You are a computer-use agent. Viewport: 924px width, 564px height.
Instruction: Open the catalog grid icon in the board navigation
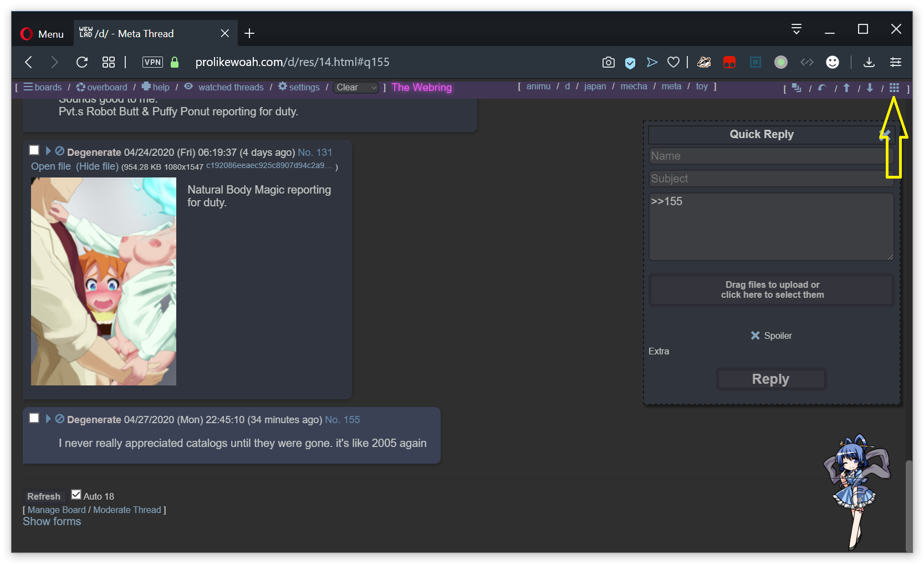tap(894, 88)
